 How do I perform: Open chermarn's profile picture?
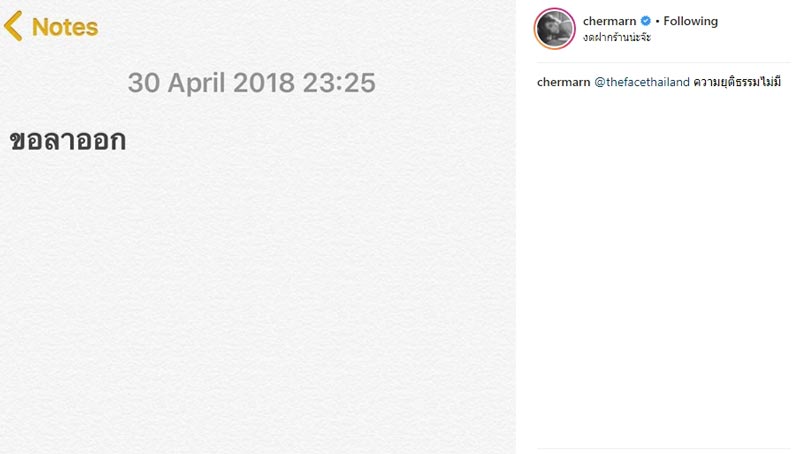pos(555,29)
